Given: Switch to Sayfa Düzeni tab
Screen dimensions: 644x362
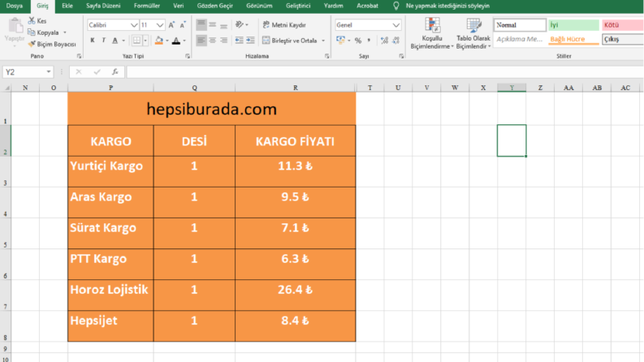Looking at the screenshot, I should 103,6.
